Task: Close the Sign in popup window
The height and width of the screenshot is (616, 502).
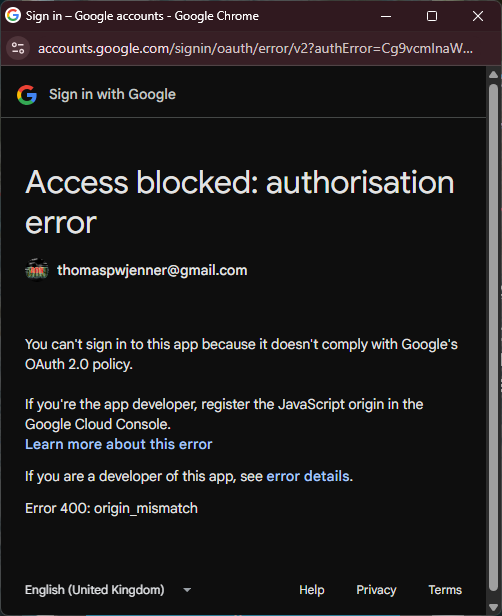Action: [478, 16]
